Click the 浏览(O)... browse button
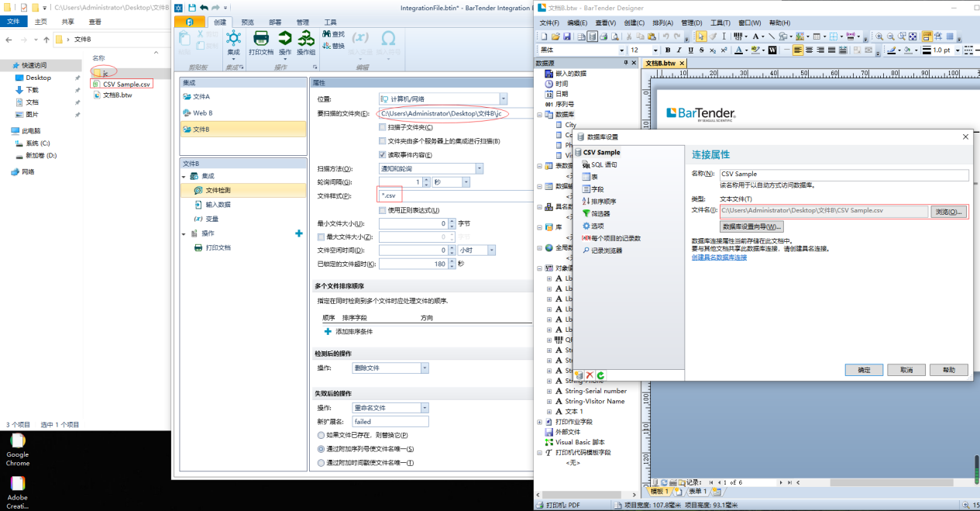The width and height of the screenshot is (980, 511). point(948,211)
